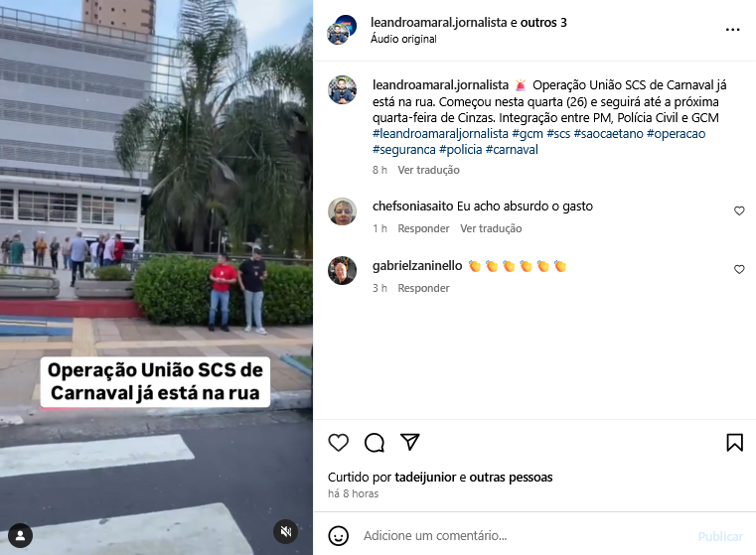Translate chefsoniasaito's comment

(x=491, y=228)
